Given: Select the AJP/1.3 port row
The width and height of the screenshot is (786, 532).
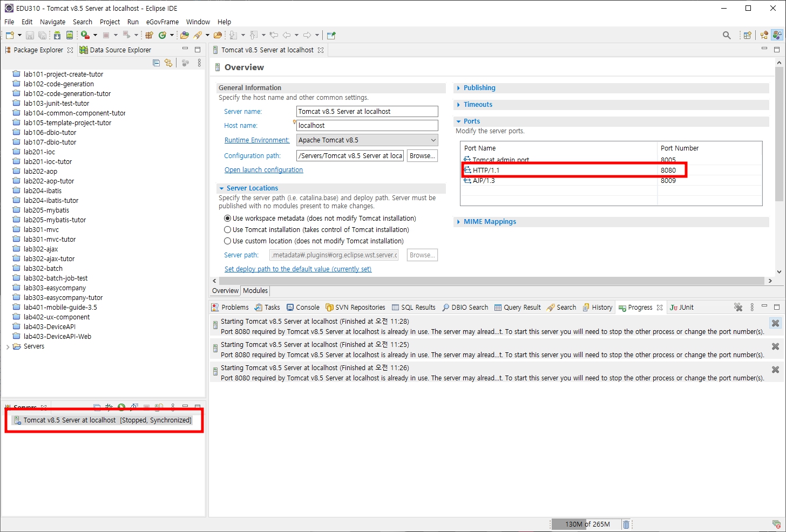Looking at the screenshot, I should coord(611,181).
